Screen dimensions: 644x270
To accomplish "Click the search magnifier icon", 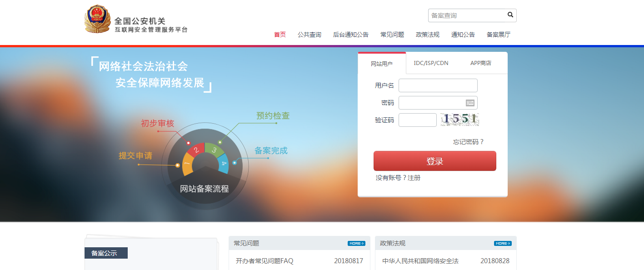I will 510,15.
